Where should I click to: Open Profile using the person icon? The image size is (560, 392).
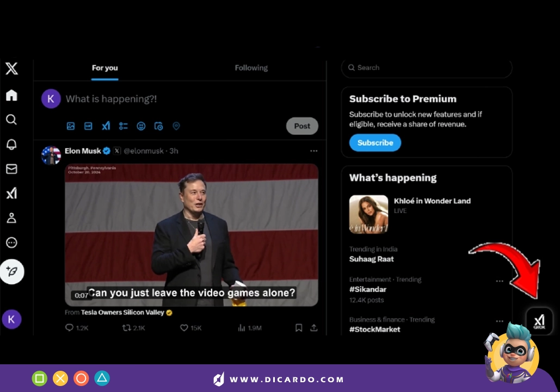pyautogui.click(x=11, y=218)
